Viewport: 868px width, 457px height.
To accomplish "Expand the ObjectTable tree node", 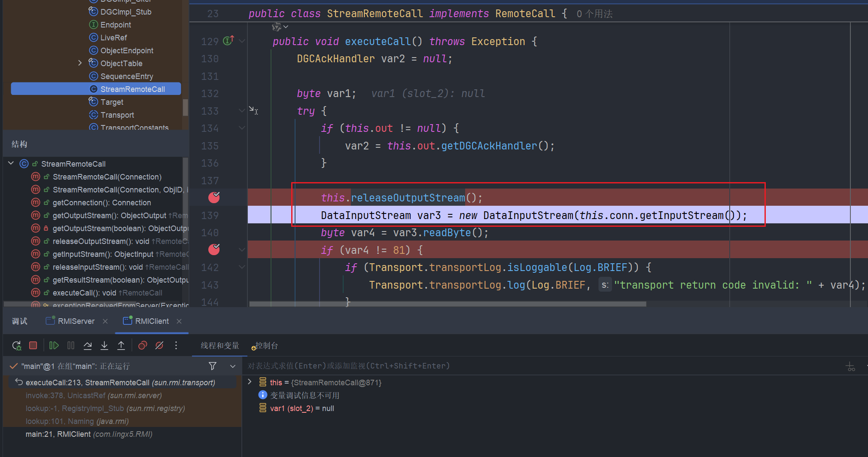I will click(80, 63).
